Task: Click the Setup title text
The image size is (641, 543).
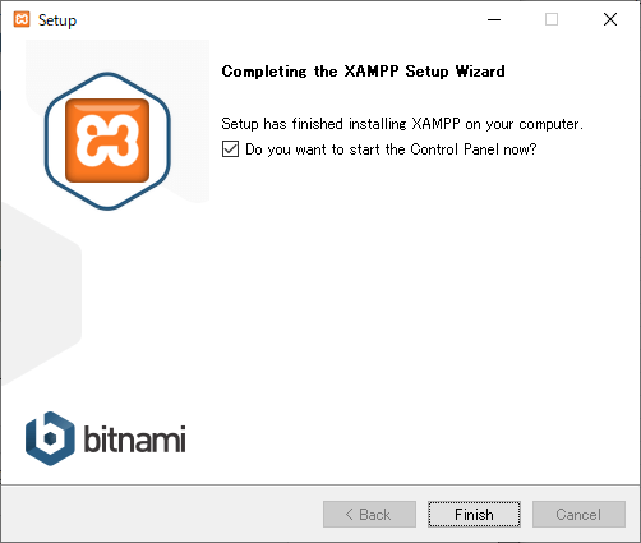Action: 57,20
